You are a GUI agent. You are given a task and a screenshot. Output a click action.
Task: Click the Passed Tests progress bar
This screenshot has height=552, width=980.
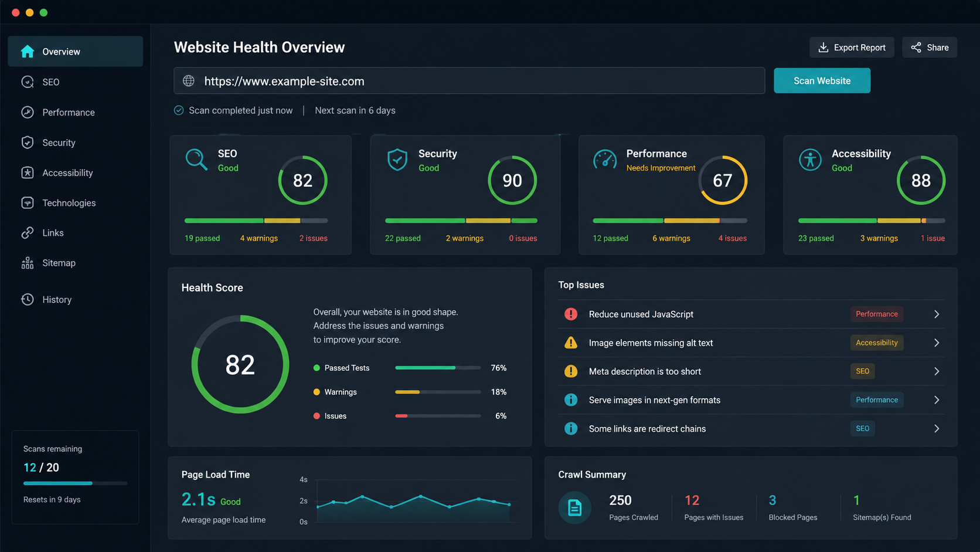(438, 368)
